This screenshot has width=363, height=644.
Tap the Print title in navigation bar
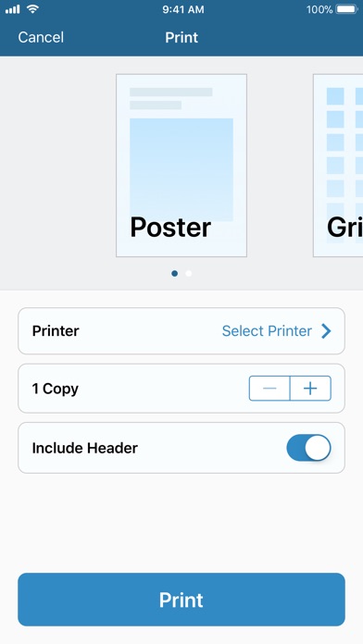tap(181, 37)
